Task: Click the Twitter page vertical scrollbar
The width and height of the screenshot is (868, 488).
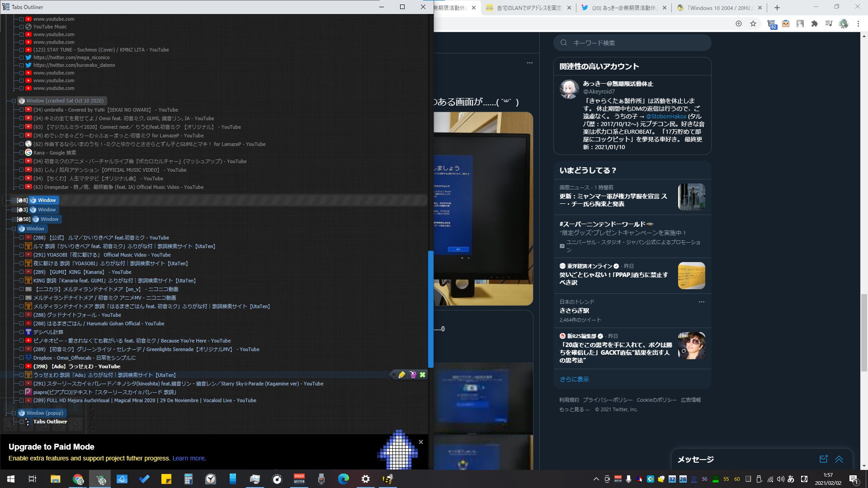Action: [x=864, y=332]
